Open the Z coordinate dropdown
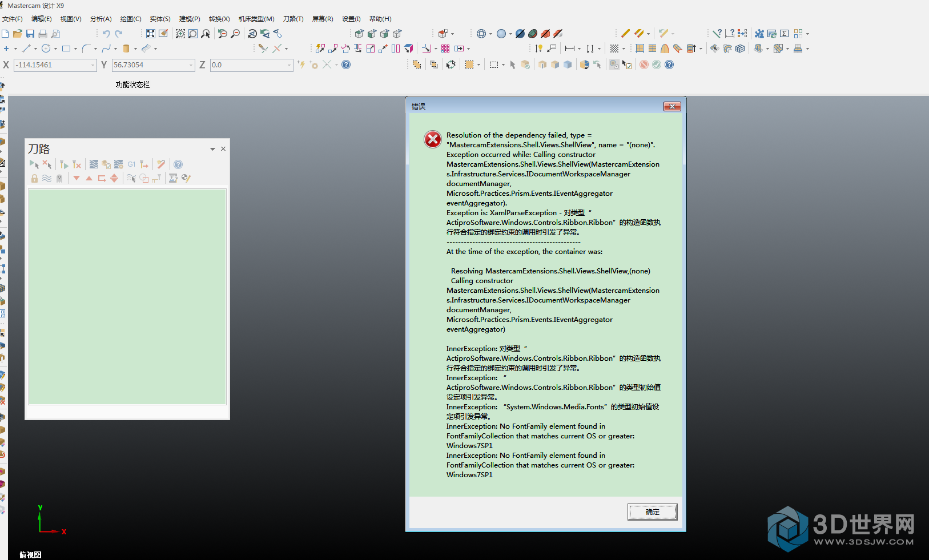929x560 pixels. (x=289, y=65)
